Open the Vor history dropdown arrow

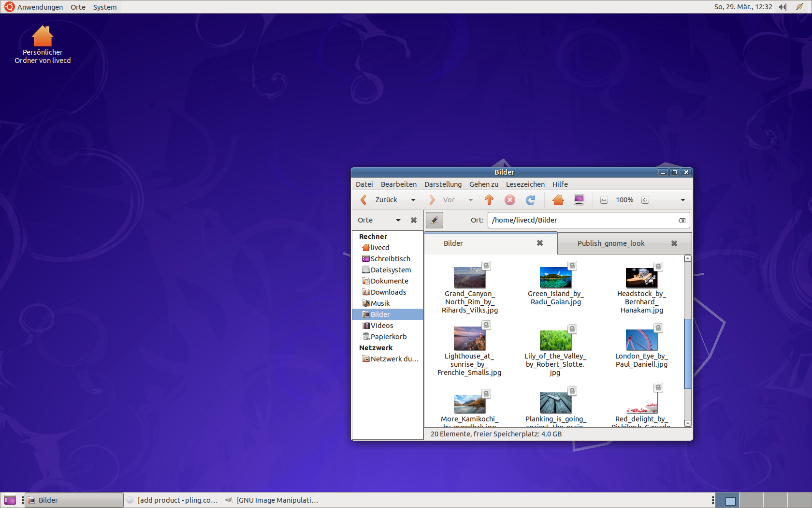coord(471,200)
